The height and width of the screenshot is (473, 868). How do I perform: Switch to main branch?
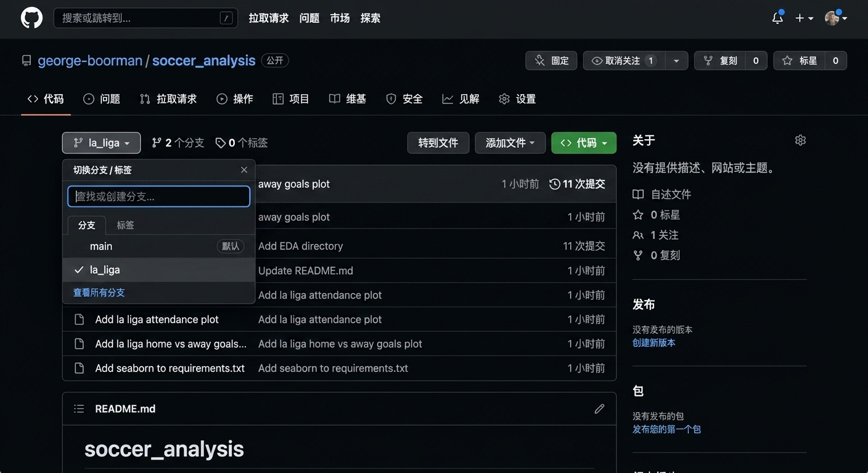coord(159,246)
